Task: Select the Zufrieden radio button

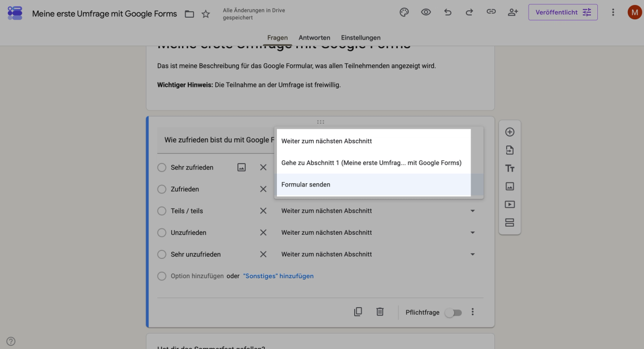Action: 162,189
